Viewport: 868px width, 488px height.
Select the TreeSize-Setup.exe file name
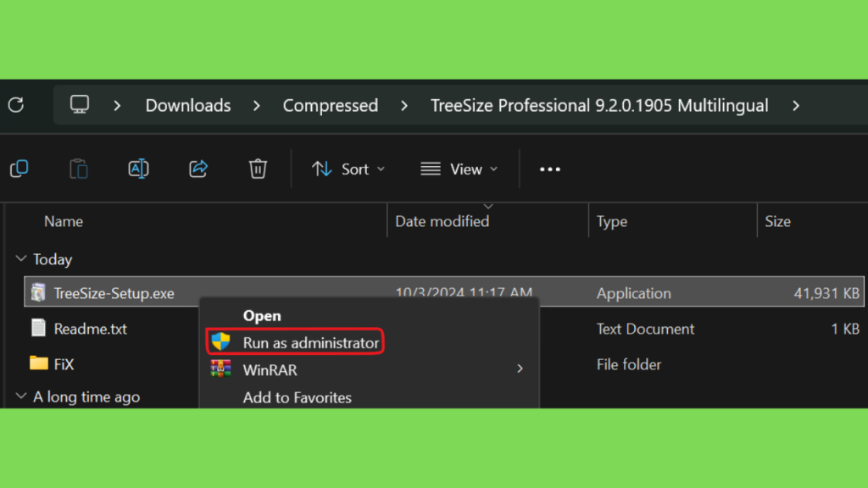click(x=114, y=293)
